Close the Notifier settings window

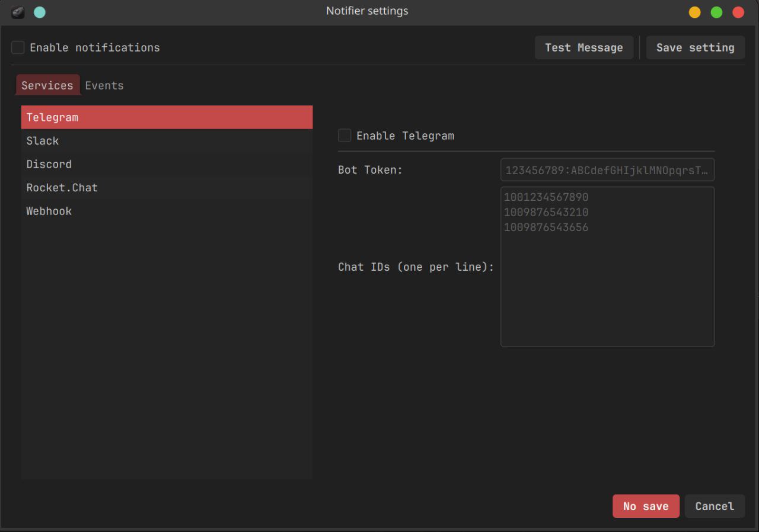tap(738, 12)
